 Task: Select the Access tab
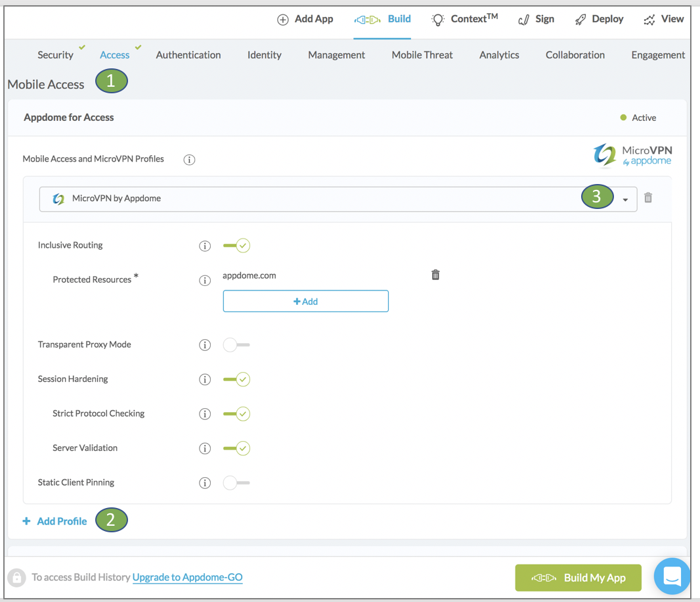pyautogui.click(x=115, y=55)
